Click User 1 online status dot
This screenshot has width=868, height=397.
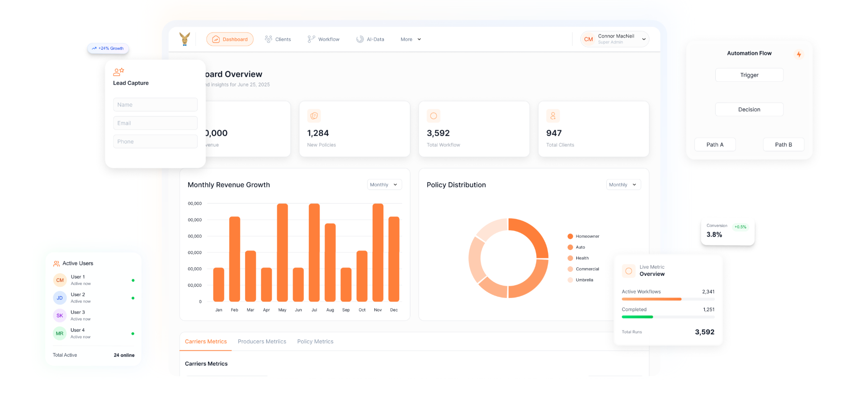coord(133,280)
